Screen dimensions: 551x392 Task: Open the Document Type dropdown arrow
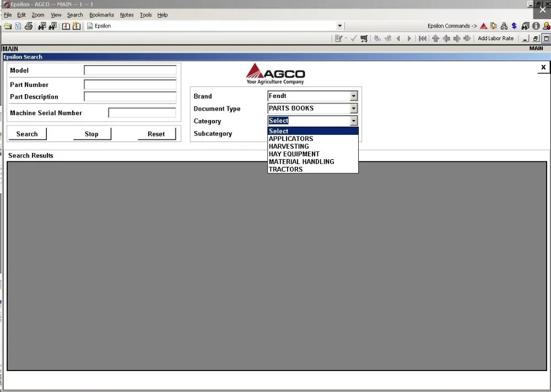(x=354, y=108)
